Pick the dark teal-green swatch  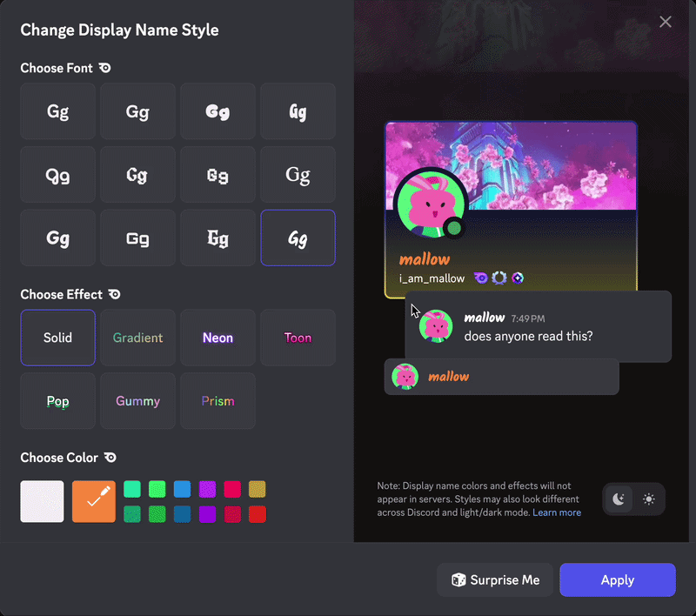click(132, 514)
